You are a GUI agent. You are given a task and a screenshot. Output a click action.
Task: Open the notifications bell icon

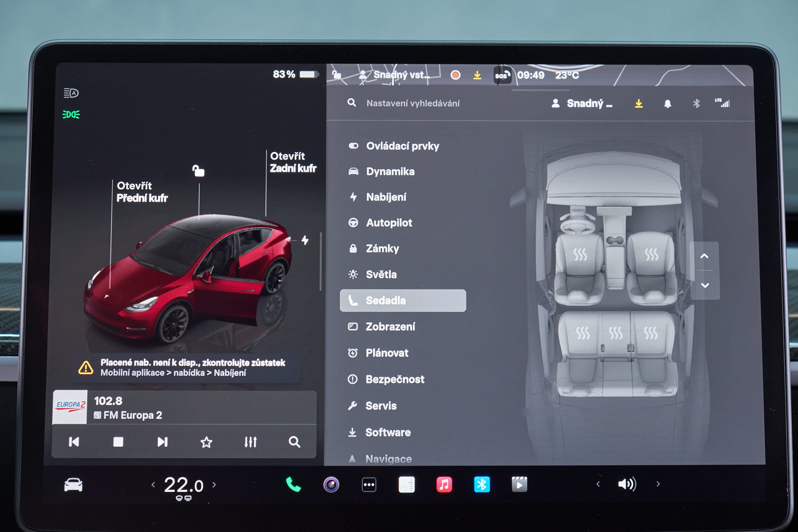[x=667, y=104]
